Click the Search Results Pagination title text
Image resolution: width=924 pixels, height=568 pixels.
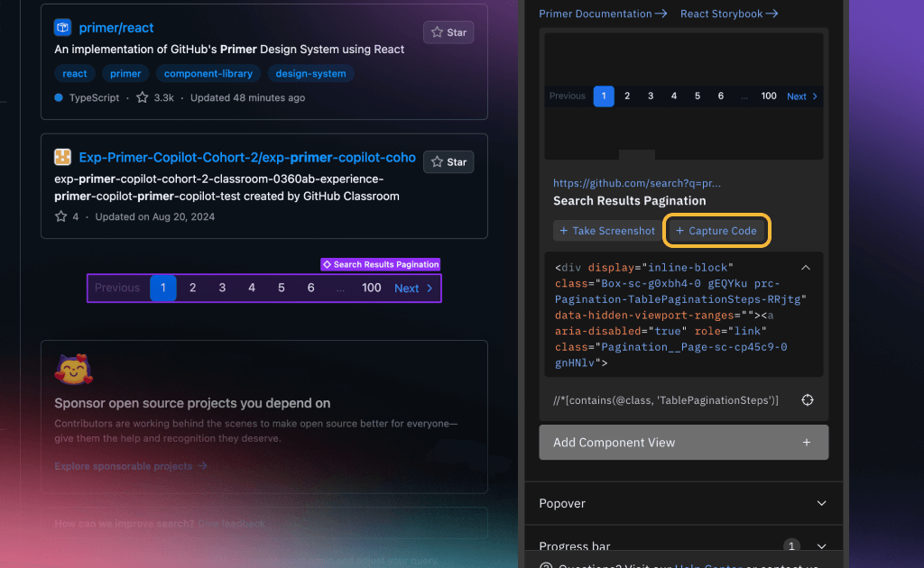(x=629, y=201)
